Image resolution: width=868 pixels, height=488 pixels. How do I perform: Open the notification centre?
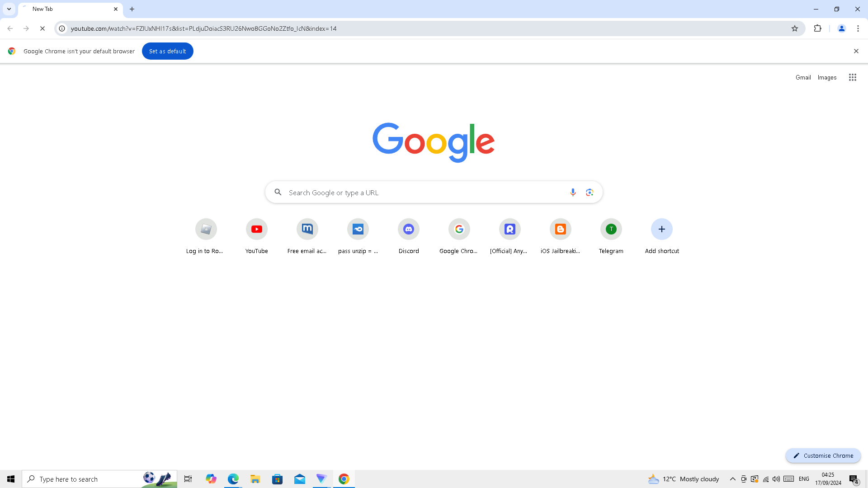click(854, 479)
